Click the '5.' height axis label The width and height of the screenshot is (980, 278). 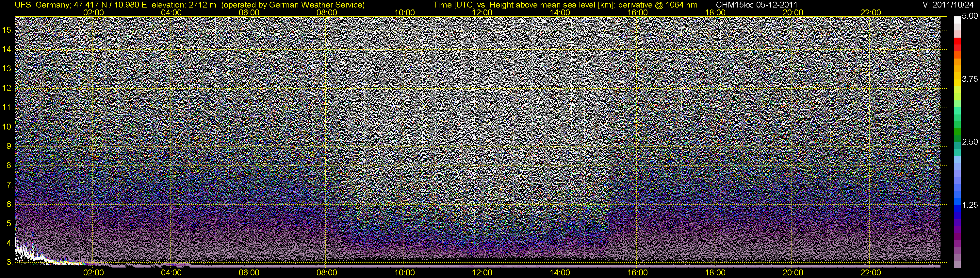(x=10, y=224)
